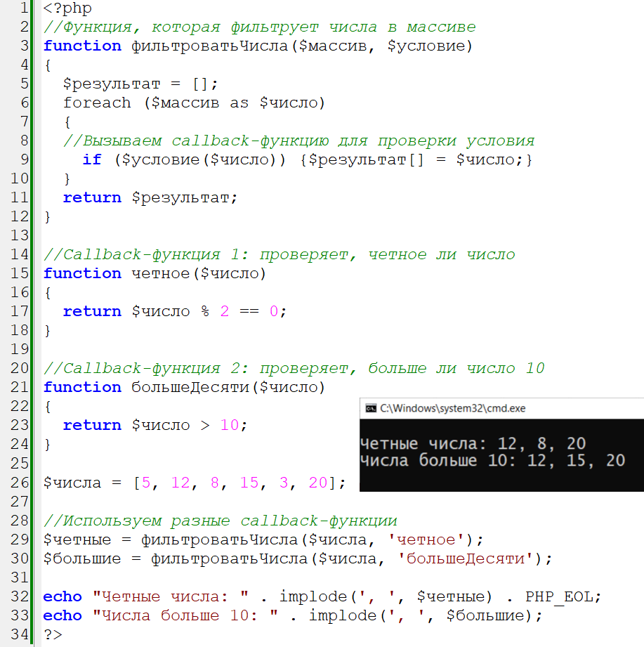Click comment 'Функция, которая фильтрует числа в массиве'
Image resolution: width=644 pixels, height=647 pixels.
click(x=260, y=27)
